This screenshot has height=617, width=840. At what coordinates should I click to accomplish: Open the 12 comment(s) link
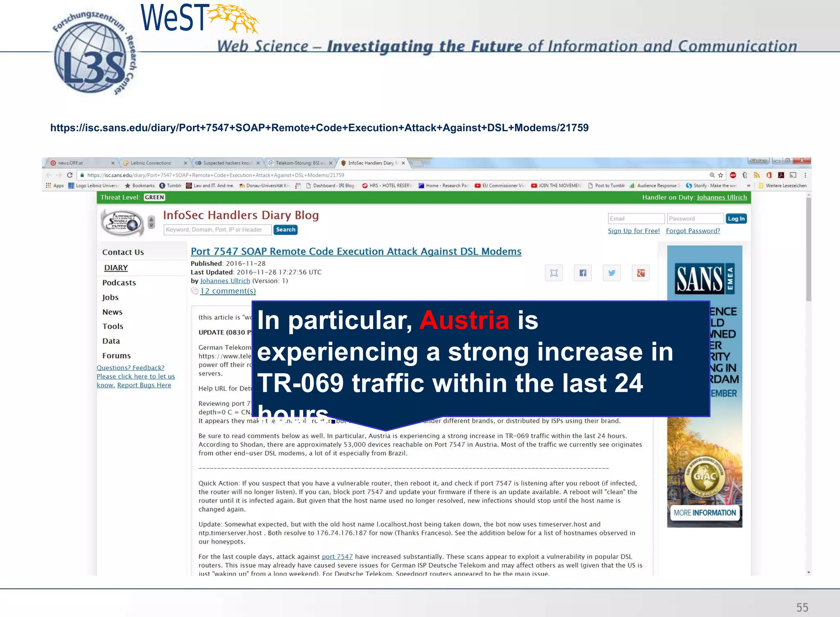tap(228, 291)
